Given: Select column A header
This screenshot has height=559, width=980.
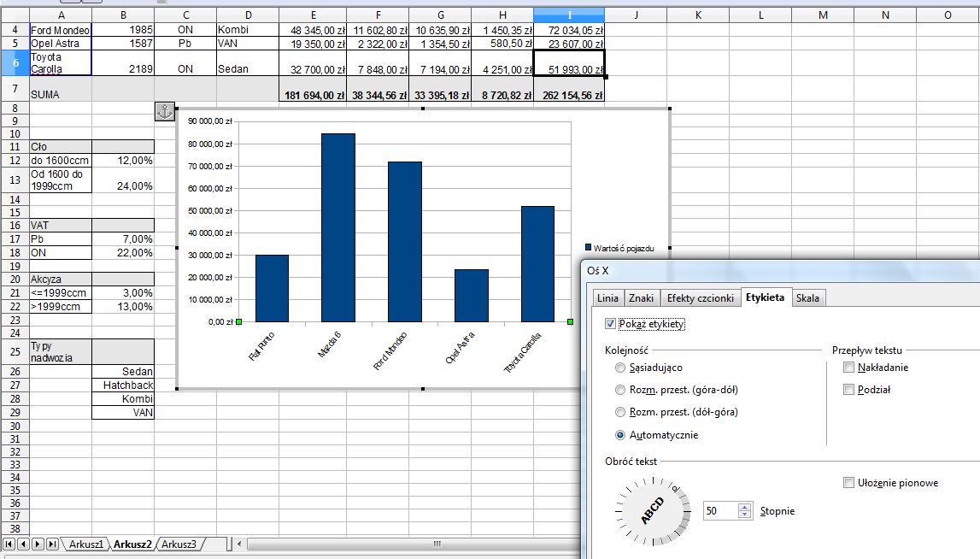Looking at the screenshot, I should pos(61,15).
